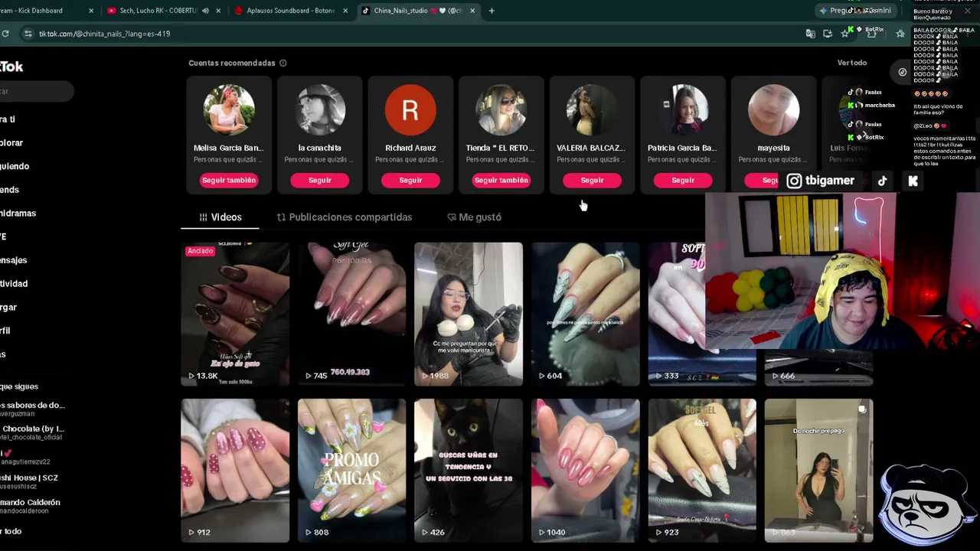Screen dimensions: 980x551
Task: Mute audio on Sech, Lucho RK tab
Action: coord(204,11)
